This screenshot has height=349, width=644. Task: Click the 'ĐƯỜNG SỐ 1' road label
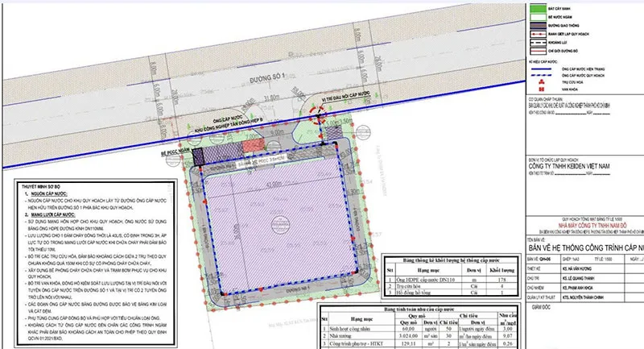tap(267, 78)
